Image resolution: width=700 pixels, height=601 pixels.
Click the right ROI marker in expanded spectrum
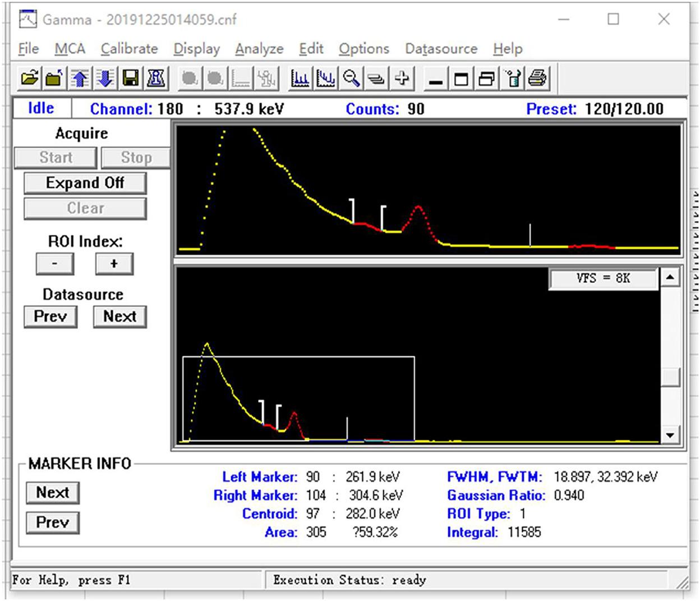(383, 218)
